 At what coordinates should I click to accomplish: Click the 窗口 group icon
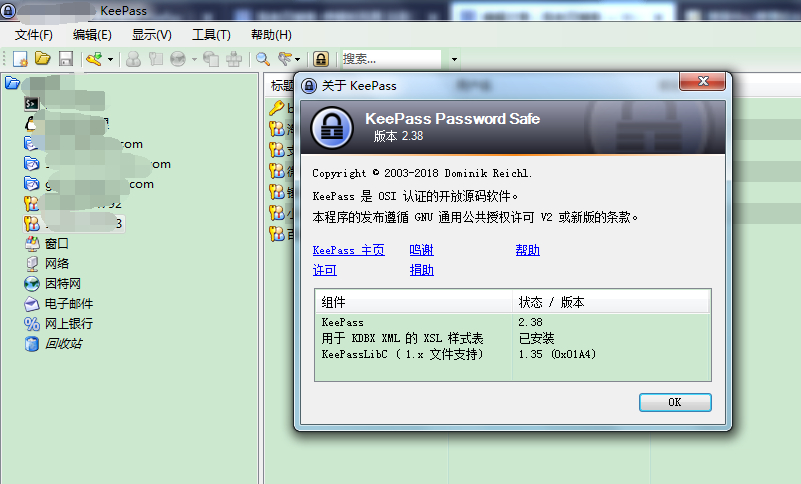click(32, 244)
